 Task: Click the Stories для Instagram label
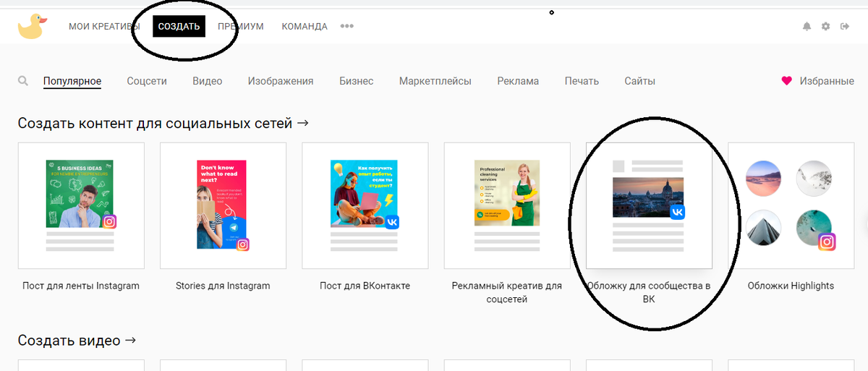[x=223, y=286]
